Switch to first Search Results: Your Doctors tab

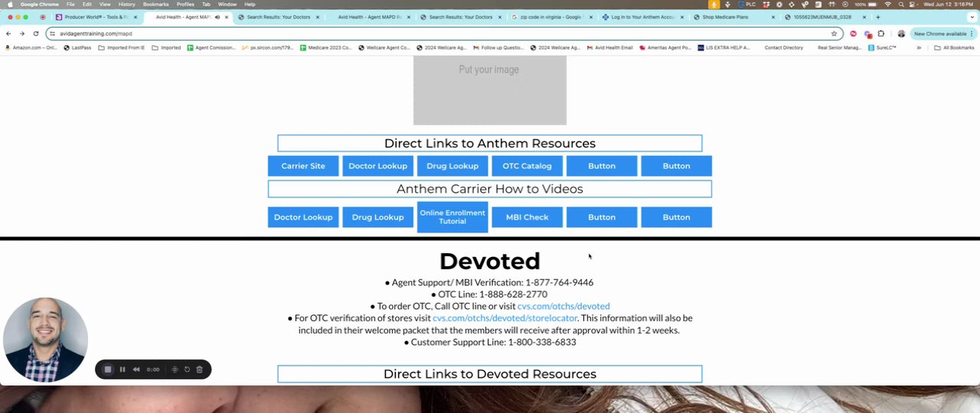[279, 17]
